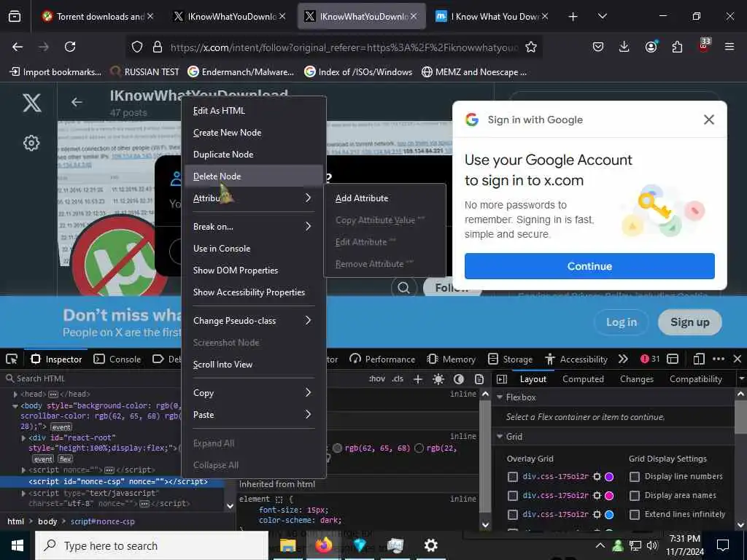
Task: Toggle print media simulation icon
Action: pos(479,379)
